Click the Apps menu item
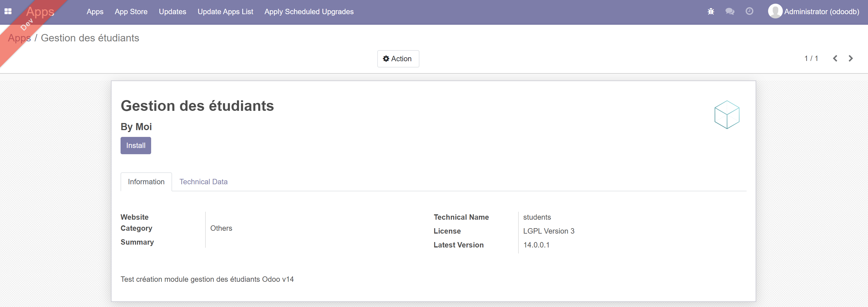868x307 pixels. 95,11
